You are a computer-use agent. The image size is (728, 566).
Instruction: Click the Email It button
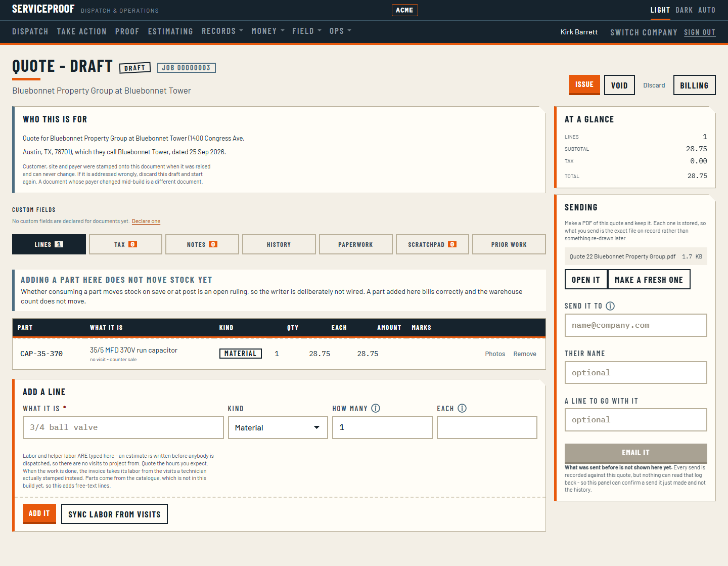click(636, 453)
